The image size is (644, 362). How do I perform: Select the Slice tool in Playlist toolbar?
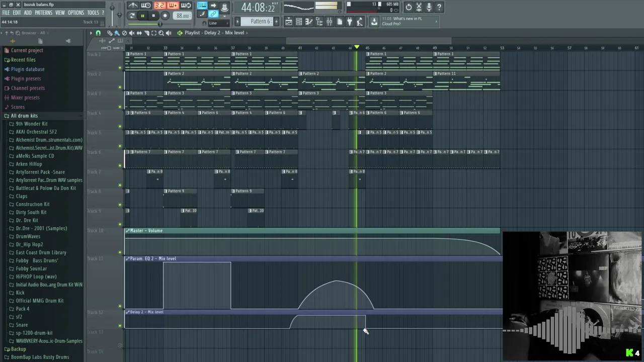point(146,33)
